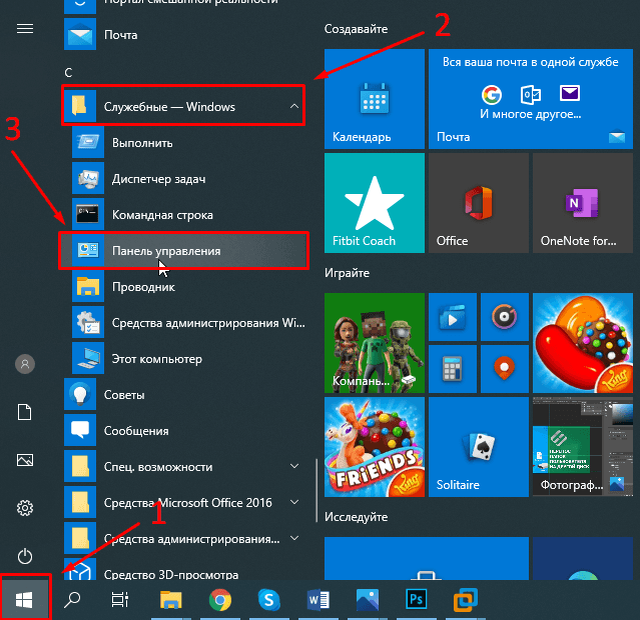Open Documents from the Start sidebar
The image size is (640, 620).
pos(25,412)
